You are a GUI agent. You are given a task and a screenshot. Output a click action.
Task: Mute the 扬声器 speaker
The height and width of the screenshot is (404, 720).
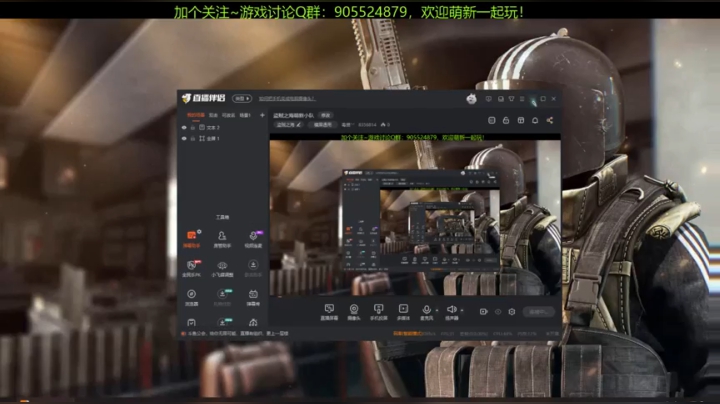pyautogui.click(x=451, y=312)
